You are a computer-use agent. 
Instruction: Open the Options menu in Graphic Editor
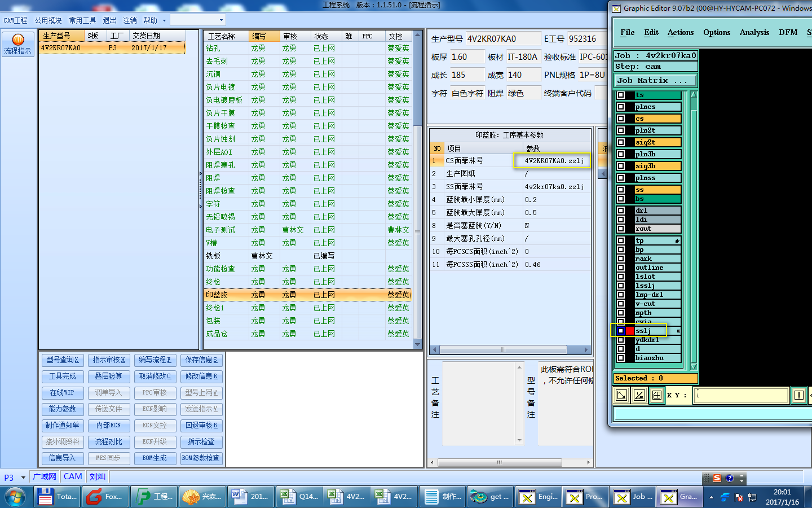click(717, 32)
